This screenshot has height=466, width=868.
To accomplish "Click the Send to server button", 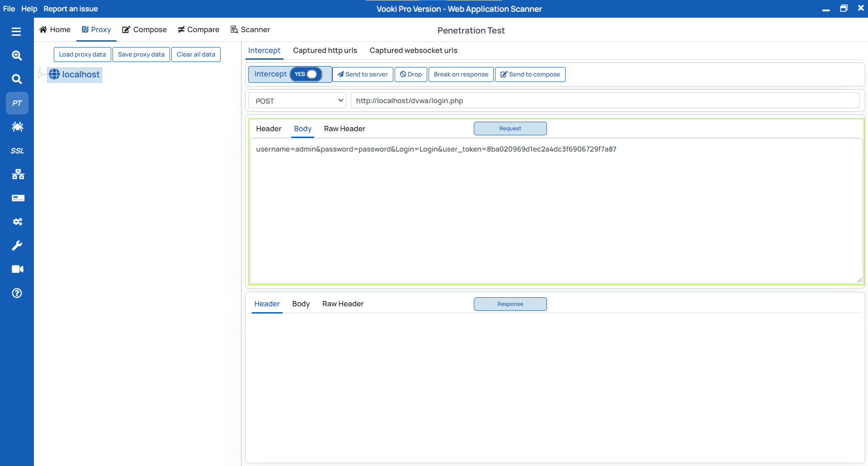I will click(x=363, y=74).
